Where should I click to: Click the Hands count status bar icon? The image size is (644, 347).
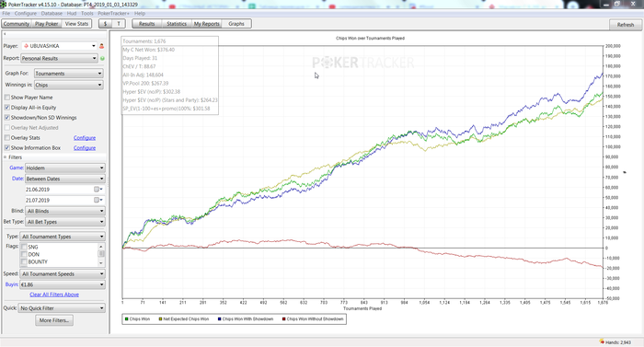[602, 341]
